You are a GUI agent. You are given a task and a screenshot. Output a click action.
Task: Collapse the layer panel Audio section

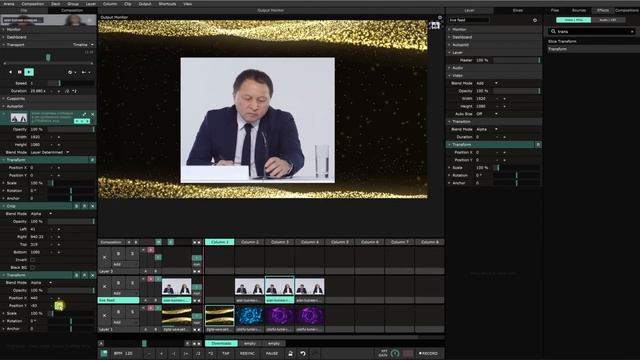494,68
